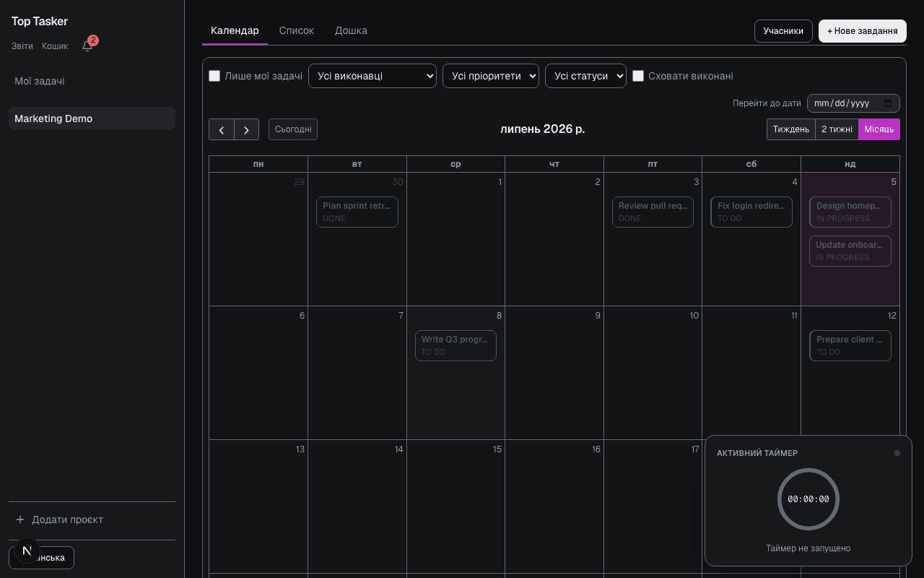924x578 pixels.
Task: Open the Plan sprint retr... task card
Action: (357, 212)
